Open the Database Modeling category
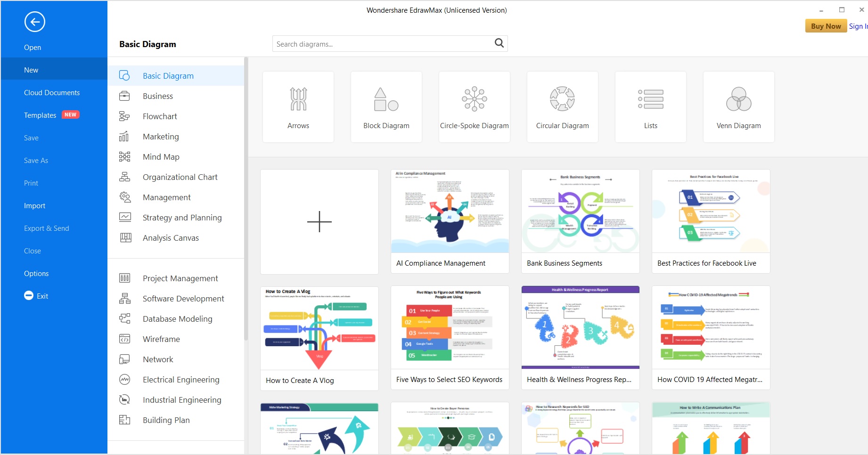The image size is (868, 455). [x=177, y=318]
